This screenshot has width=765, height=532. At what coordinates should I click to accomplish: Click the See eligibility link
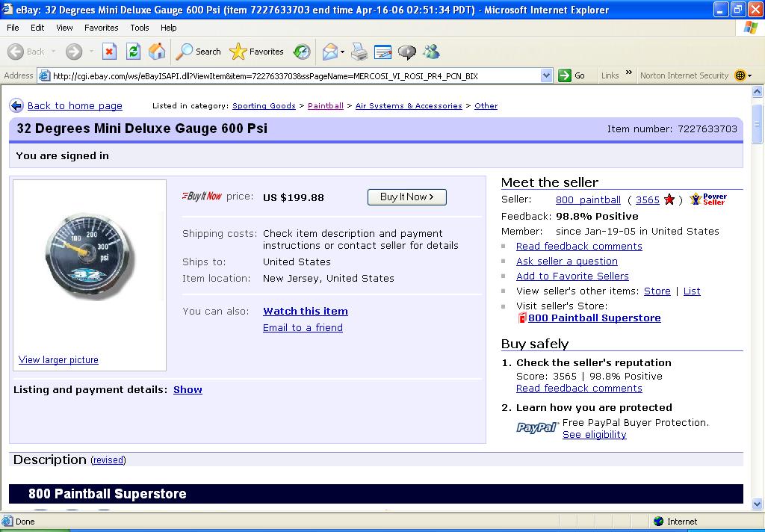(595, 434)
